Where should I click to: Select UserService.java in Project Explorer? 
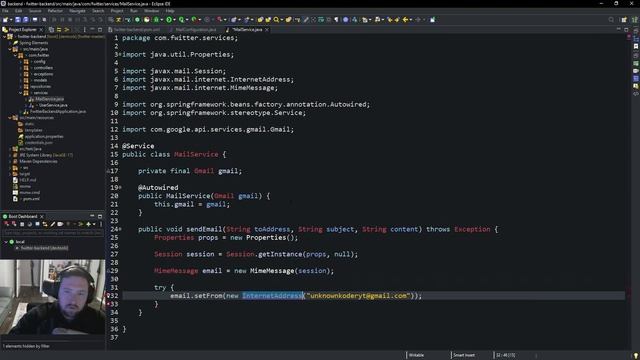[x=53, y=105]
